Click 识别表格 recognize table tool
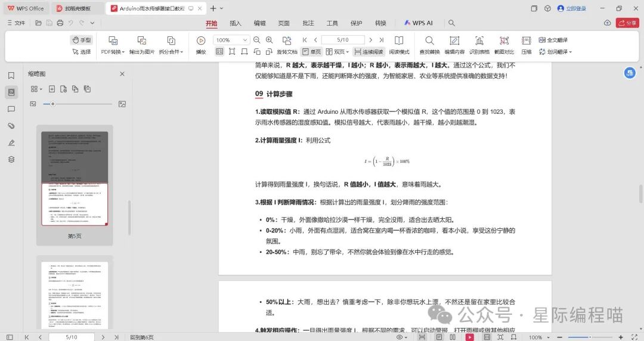Viewport: 644px width, 341px height. tap(479, 45)
